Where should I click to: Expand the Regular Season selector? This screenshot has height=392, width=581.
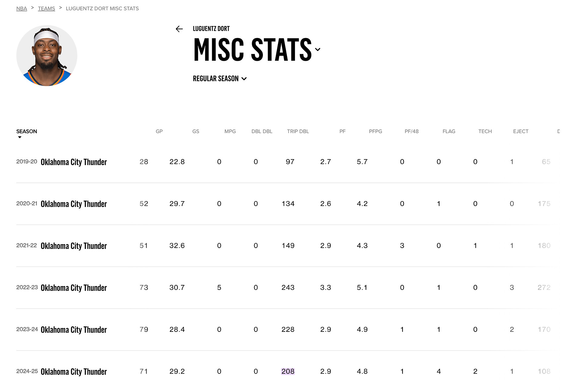tap(220, 79)
